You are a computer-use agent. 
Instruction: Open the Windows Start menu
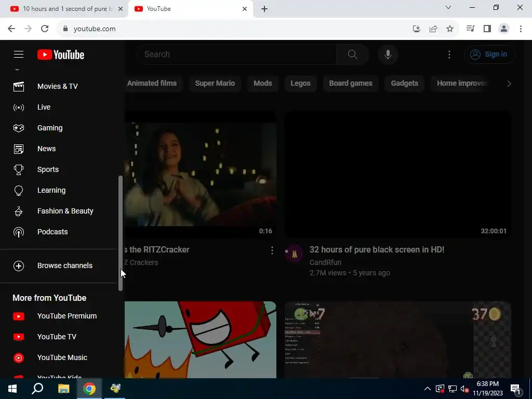(x=12, y=389)
